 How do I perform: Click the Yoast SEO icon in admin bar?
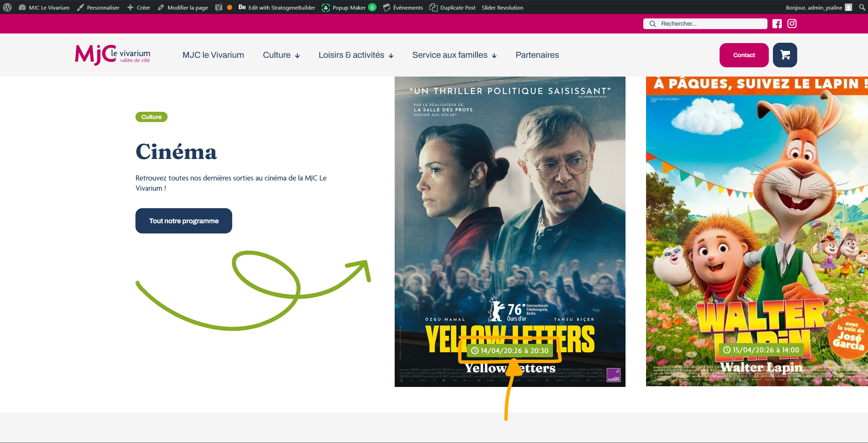coord(219,7)
